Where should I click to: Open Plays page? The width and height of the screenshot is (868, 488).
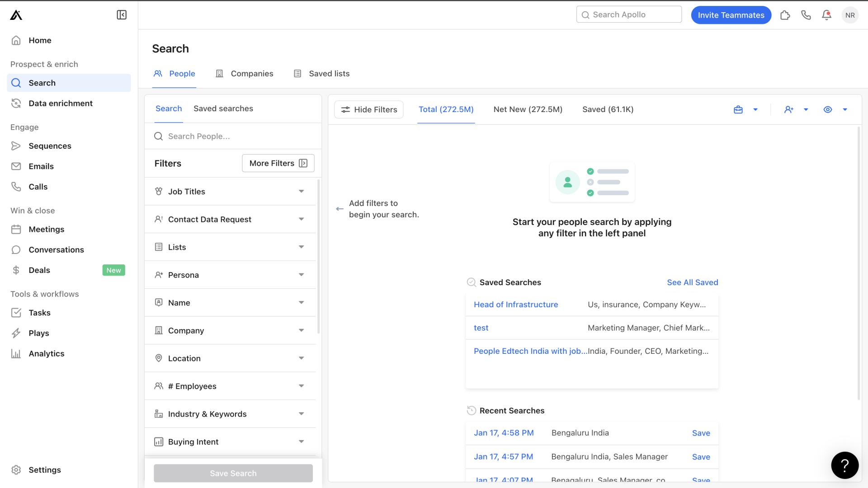69,333
